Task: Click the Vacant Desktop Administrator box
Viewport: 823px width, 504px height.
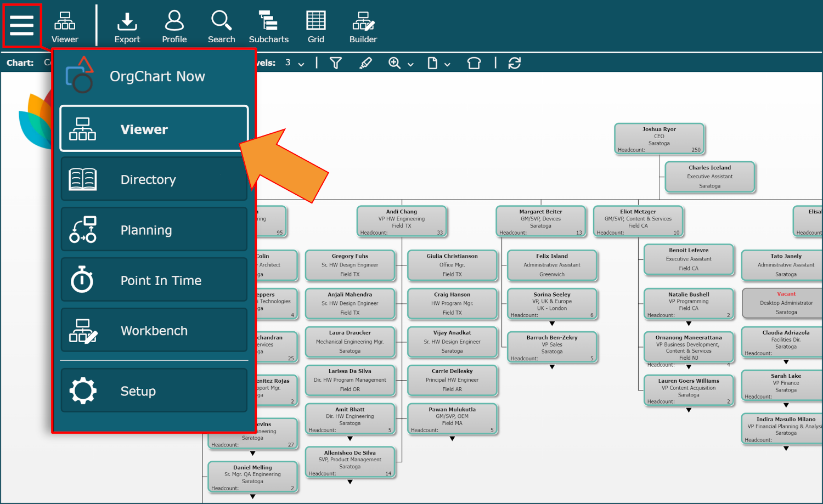Action: click(x=786, y=303)
